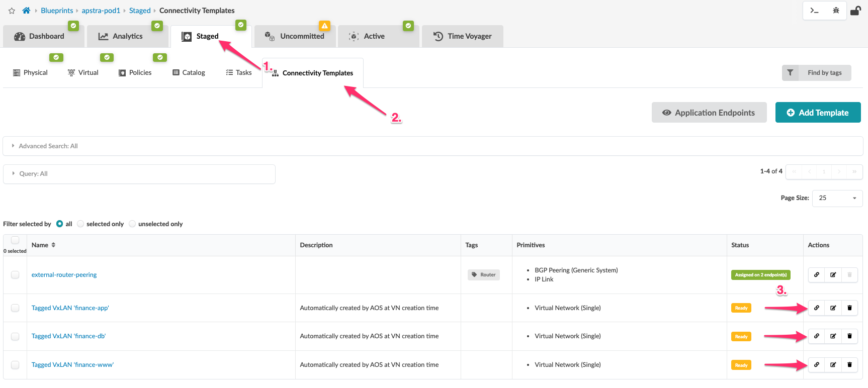
Task: Delete Tagged VxLAN 'finance-db' template
Action: 849,336
